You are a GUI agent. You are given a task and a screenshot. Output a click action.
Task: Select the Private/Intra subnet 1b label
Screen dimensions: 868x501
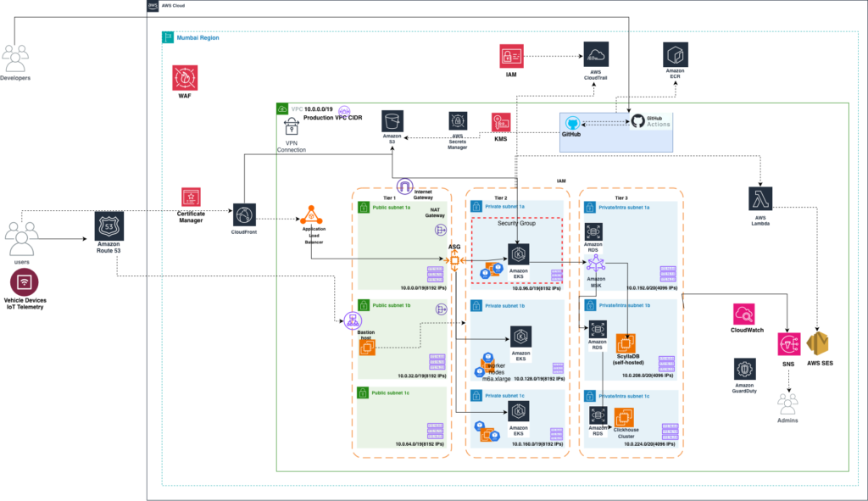(625, 305)
